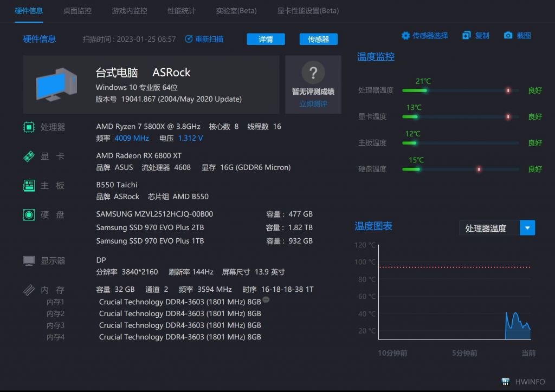Open the 显卡性能设置(Beta) tab
This screenshot has width=555, height=392.
[308, 11]
